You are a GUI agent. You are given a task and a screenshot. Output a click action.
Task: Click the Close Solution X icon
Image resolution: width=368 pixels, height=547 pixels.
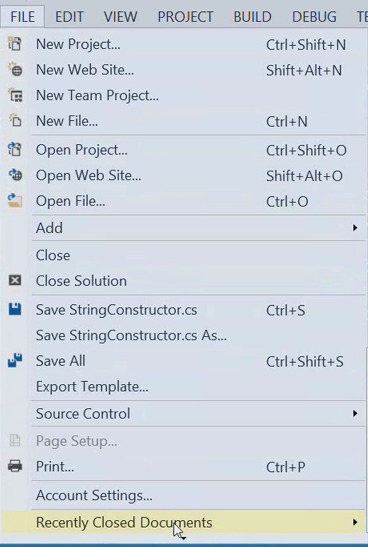[15, 280]
